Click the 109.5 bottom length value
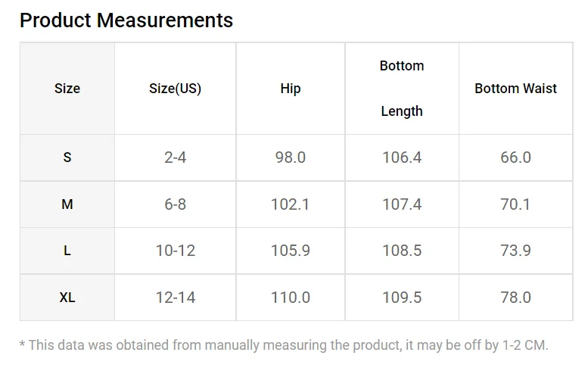Image resolution: width=588 pixels, height=371 pixels. tap(402, 298)
